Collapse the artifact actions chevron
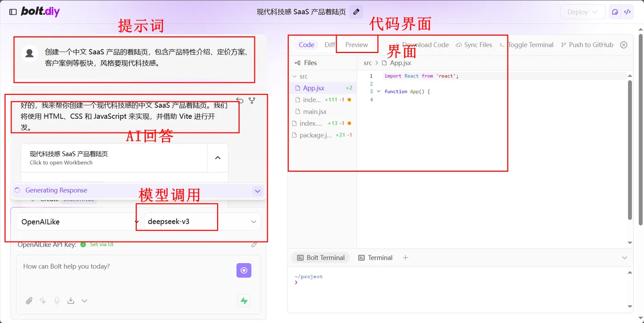This screenshot has height=323, width=644. tap(218, 157)
